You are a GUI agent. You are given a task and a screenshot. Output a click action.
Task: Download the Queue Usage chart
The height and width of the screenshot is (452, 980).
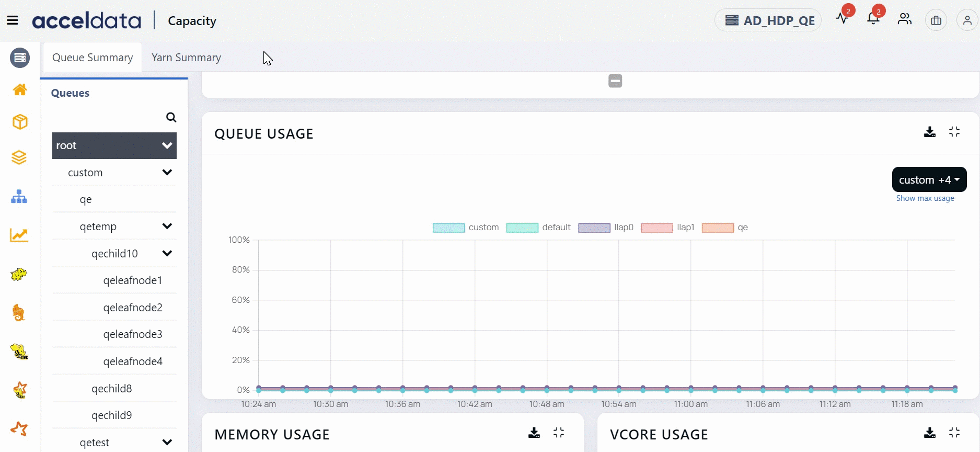[x=930, y=132]
